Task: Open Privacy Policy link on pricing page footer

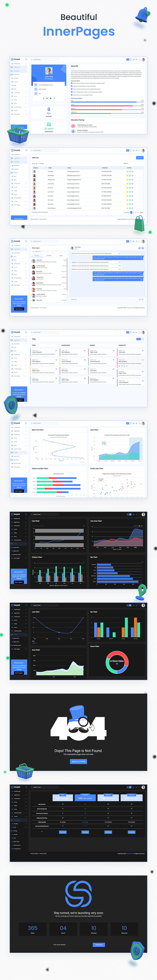Action: [34, 853]
